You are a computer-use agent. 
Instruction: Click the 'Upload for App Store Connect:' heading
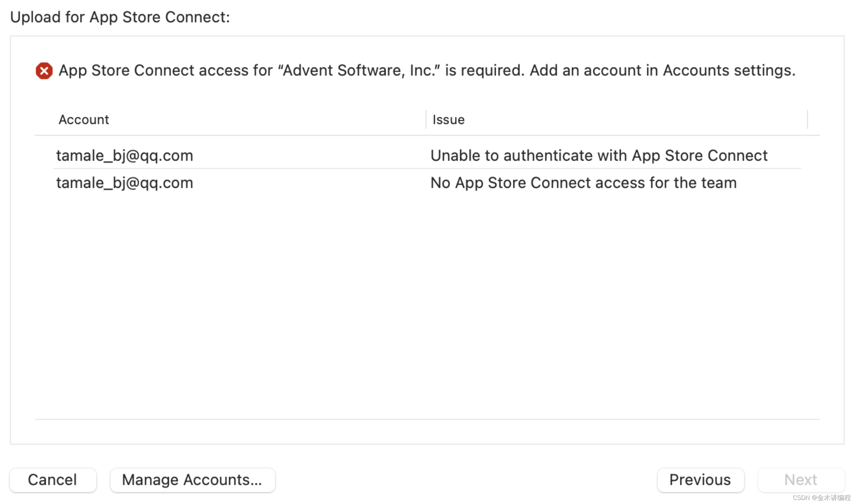[x=120, y=17]
